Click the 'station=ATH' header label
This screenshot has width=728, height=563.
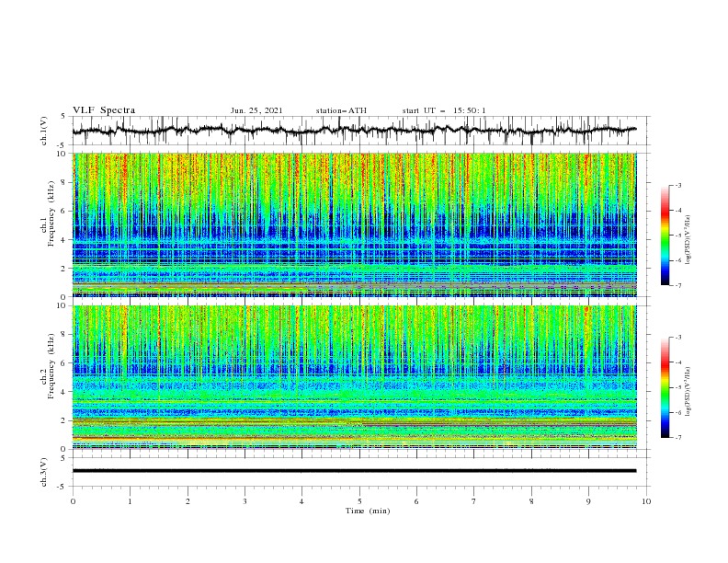pyautogui.click(x=341, y=110)
